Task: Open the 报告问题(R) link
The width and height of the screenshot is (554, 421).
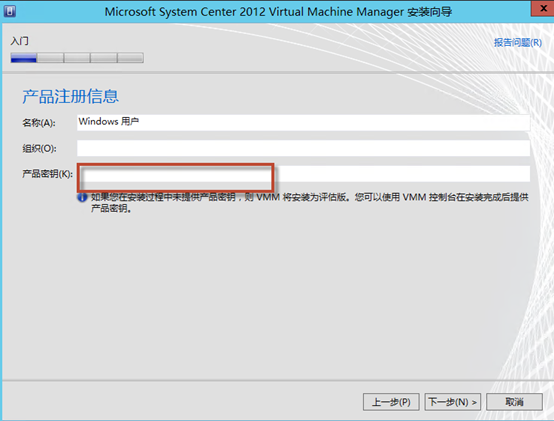Action: point(518,43)
